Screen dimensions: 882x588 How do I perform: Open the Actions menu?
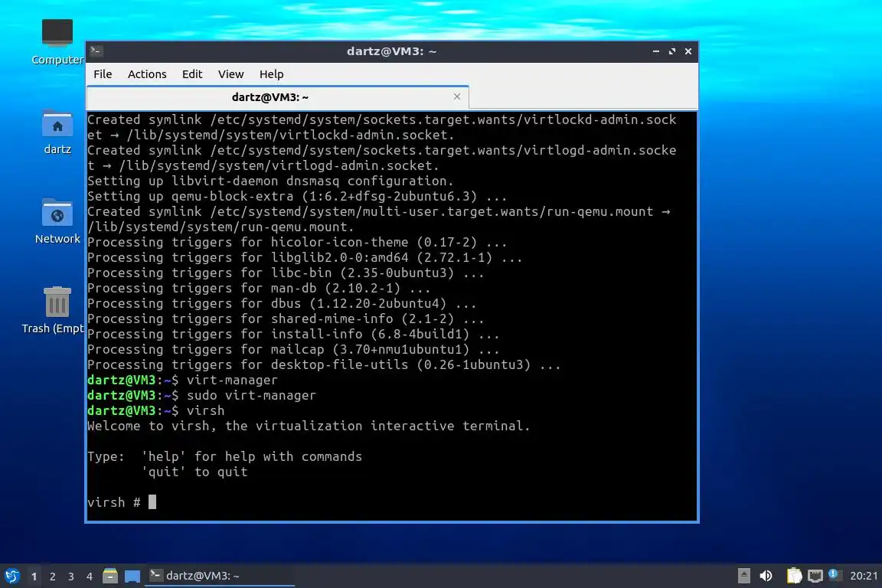[x=147, y=74]
